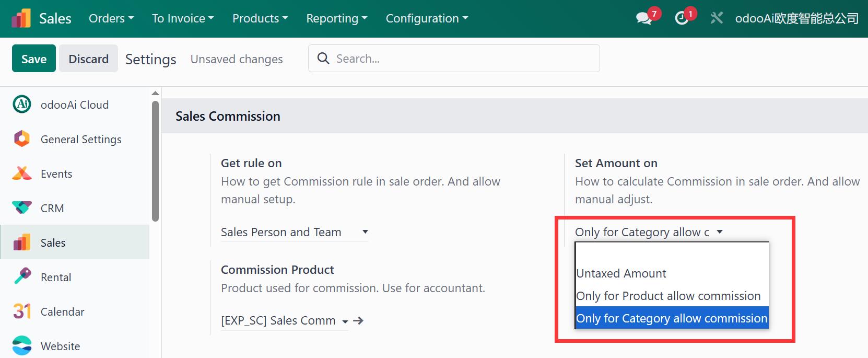This screenshot has height=358, width=868.
Task: Select Events settings in sidebar
Action: point(56,174)
